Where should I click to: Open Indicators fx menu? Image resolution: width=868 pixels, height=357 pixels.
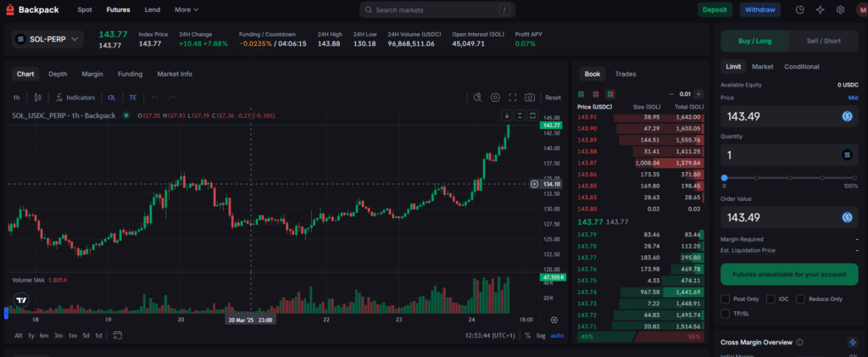[75, 98]
